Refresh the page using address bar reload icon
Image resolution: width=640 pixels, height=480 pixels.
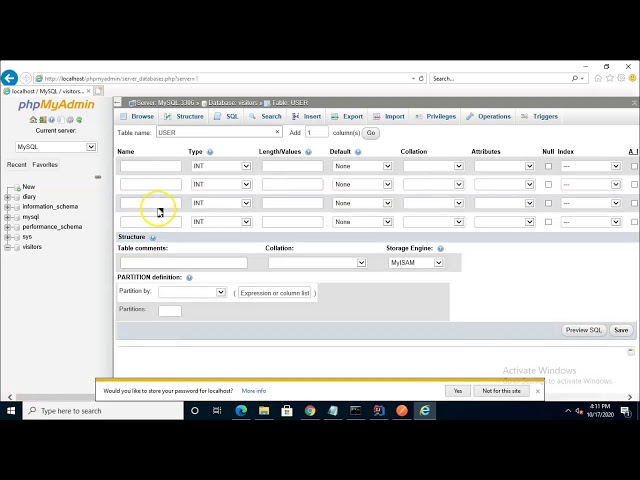coord(421,78)
